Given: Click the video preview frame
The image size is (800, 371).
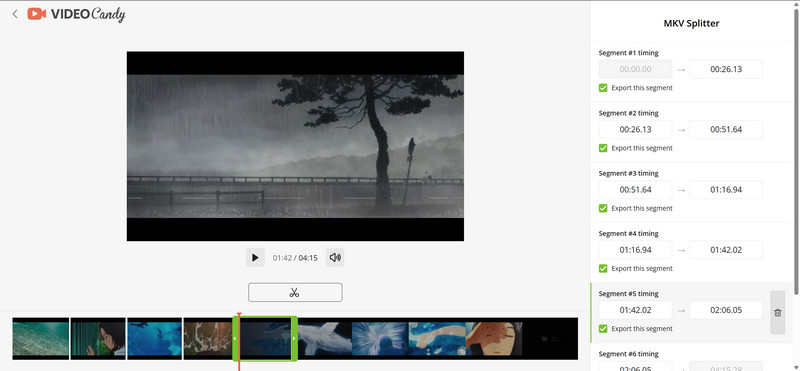Looking at the screenshot, I should click(x=295, y=146).
